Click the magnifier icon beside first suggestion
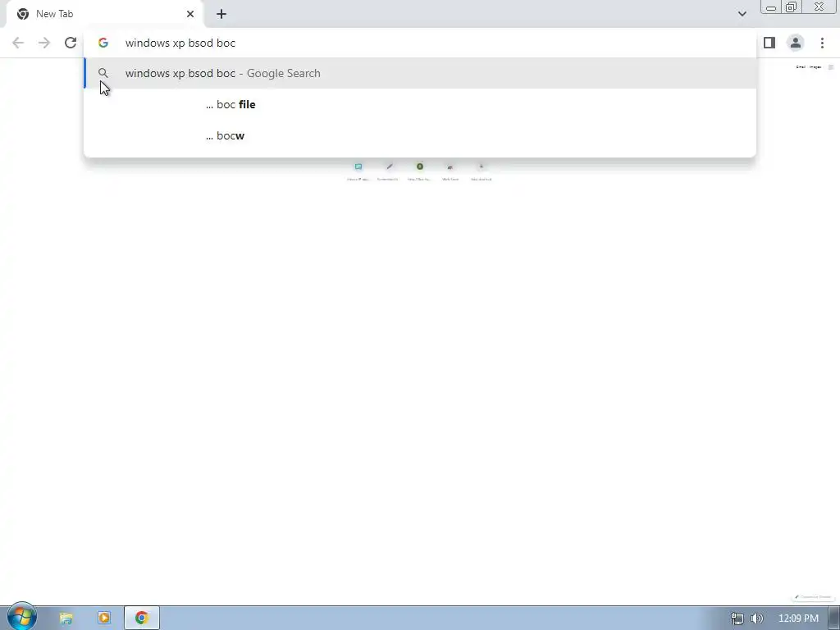840x630 pixels. point(103,73)
